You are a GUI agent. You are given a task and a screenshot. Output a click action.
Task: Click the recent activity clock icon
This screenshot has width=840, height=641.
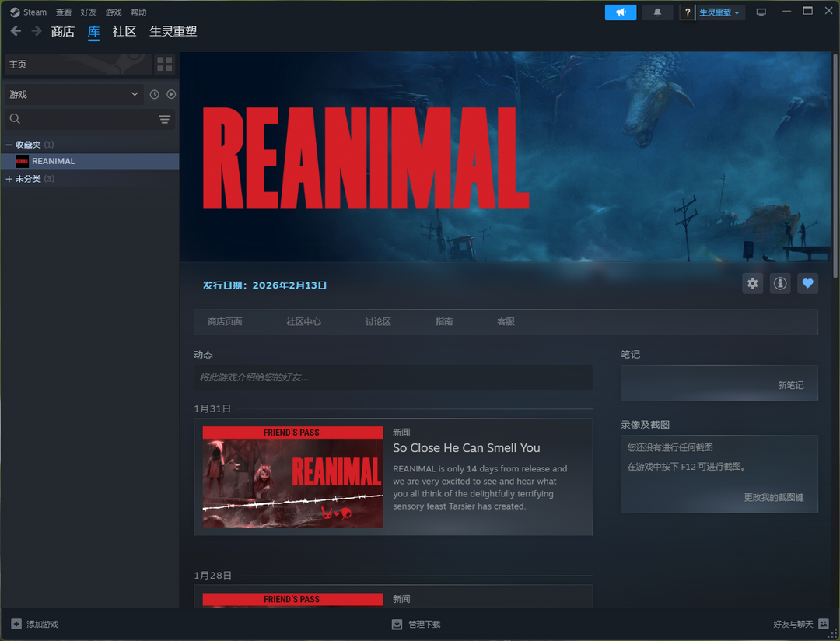pos(154,94)
